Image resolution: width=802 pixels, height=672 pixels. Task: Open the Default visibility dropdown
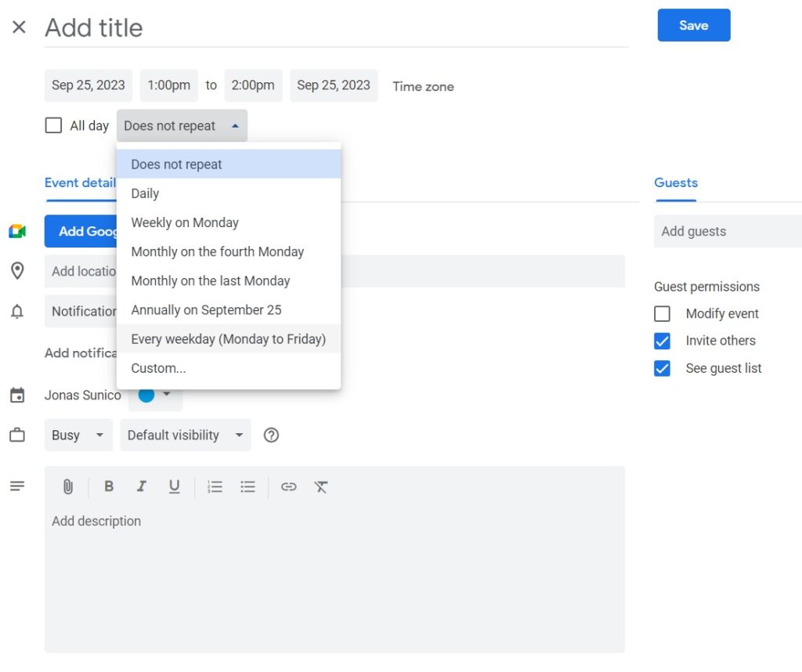click(x=185, y=435)
